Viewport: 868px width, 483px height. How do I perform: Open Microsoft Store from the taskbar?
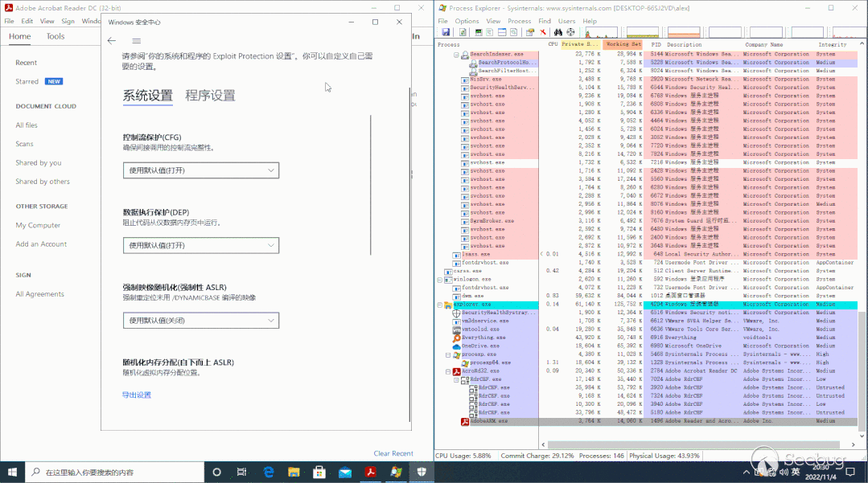(x=319, y=472)
